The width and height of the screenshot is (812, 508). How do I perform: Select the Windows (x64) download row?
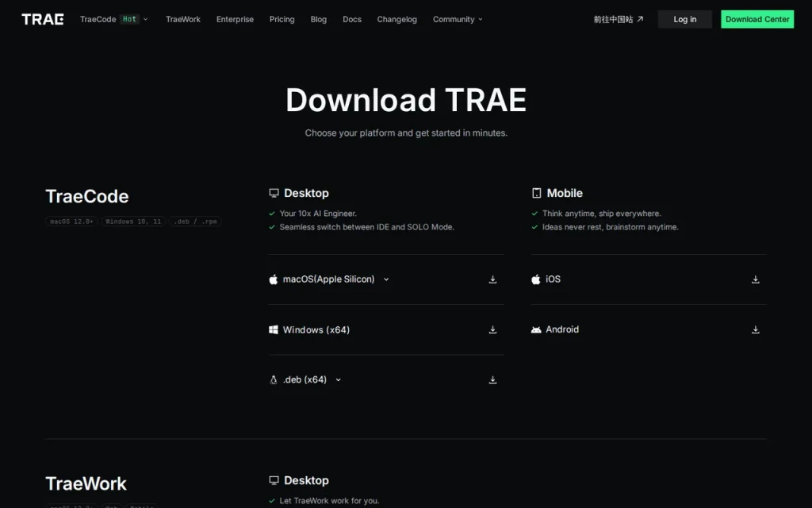(386, 329)
